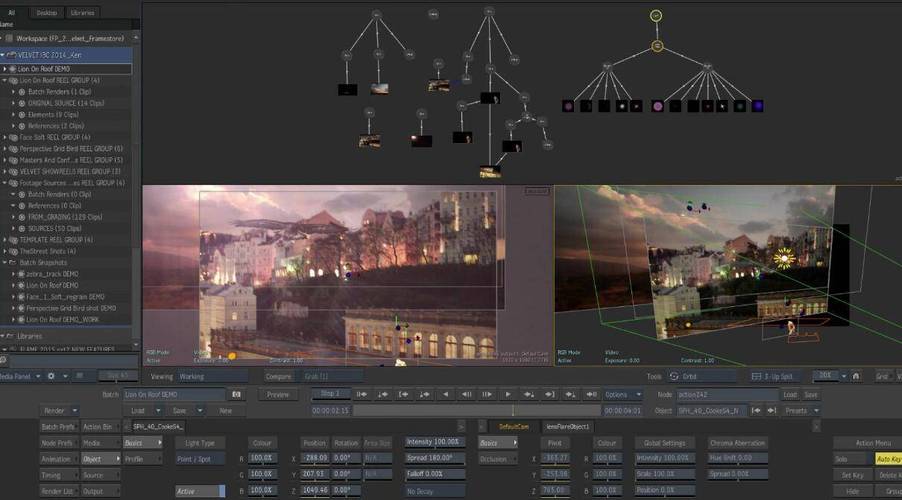Go to previous keyframe in Object row
Viewport: 902px width, 500px height.
[756, 411]
